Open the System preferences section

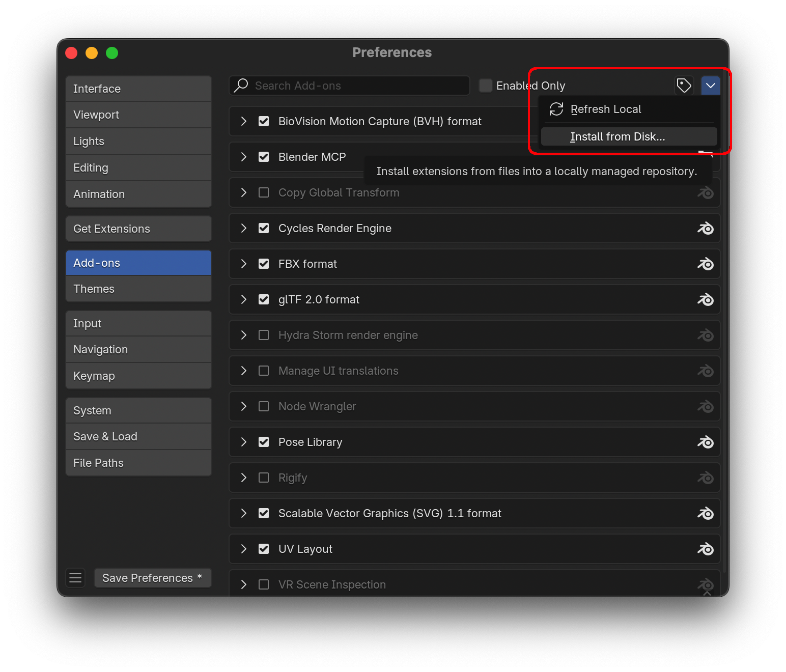coord(138,410)
